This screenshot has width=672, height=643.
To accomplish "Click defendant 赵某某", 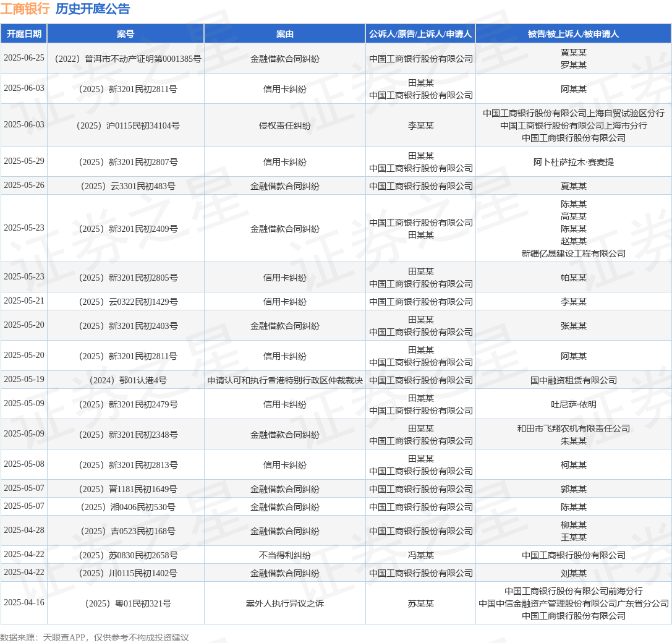I will click(x=574, y=241).
